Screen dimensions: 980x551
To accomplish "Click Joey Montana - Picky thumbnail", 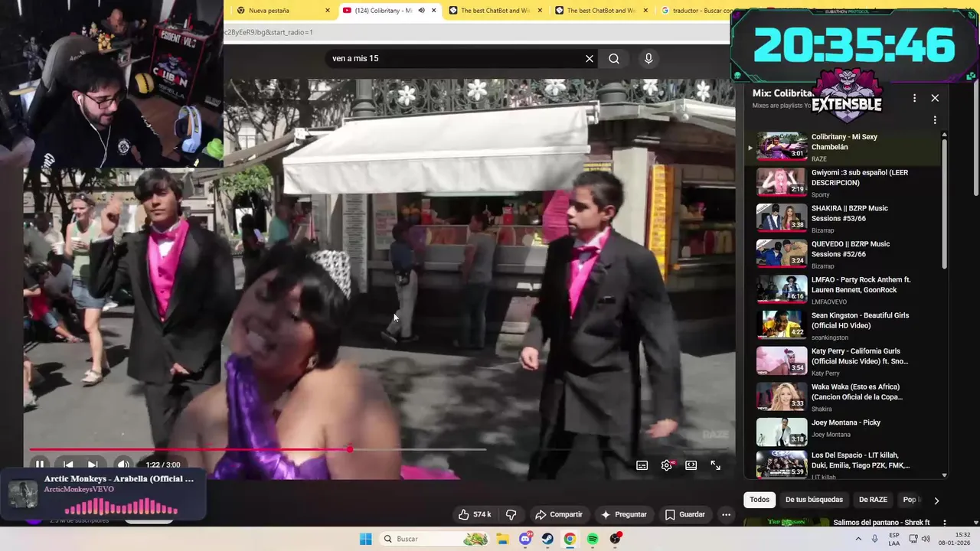I will (782, 432).
